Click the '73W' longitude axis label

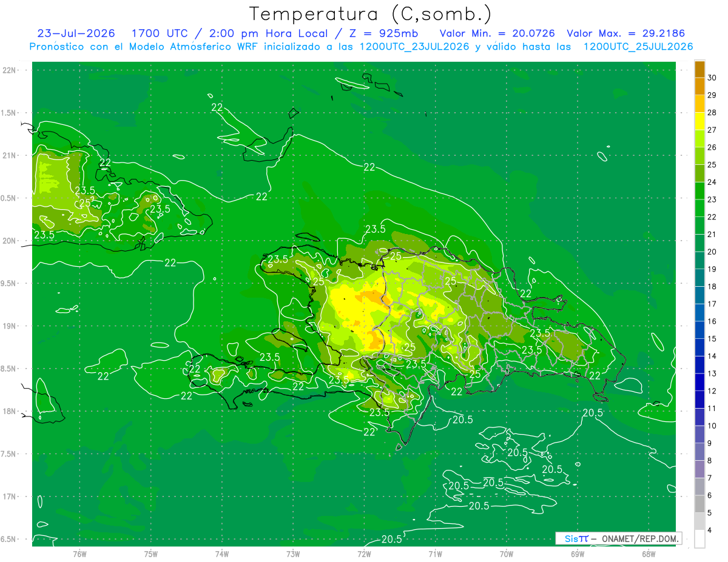click(x=293, y=554)
